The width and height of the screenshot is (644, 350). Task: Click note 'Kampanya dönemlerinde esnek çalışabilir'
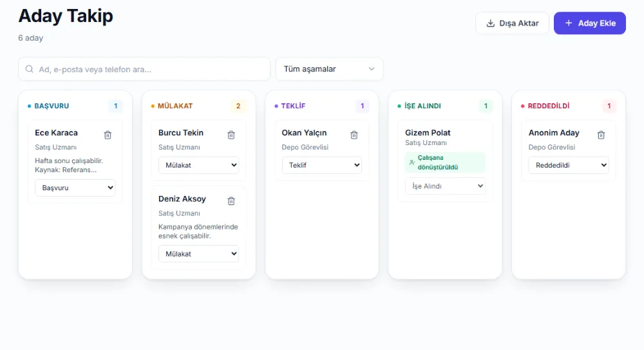click(198, 231)
